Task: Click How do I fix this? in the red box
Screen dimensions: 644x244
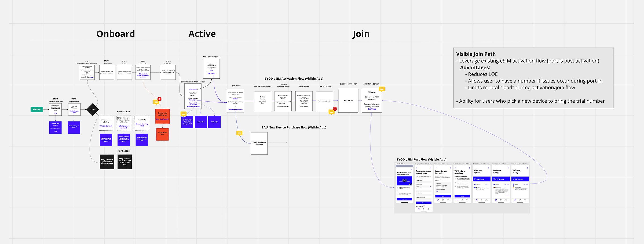Action: (x=162, y=119)
